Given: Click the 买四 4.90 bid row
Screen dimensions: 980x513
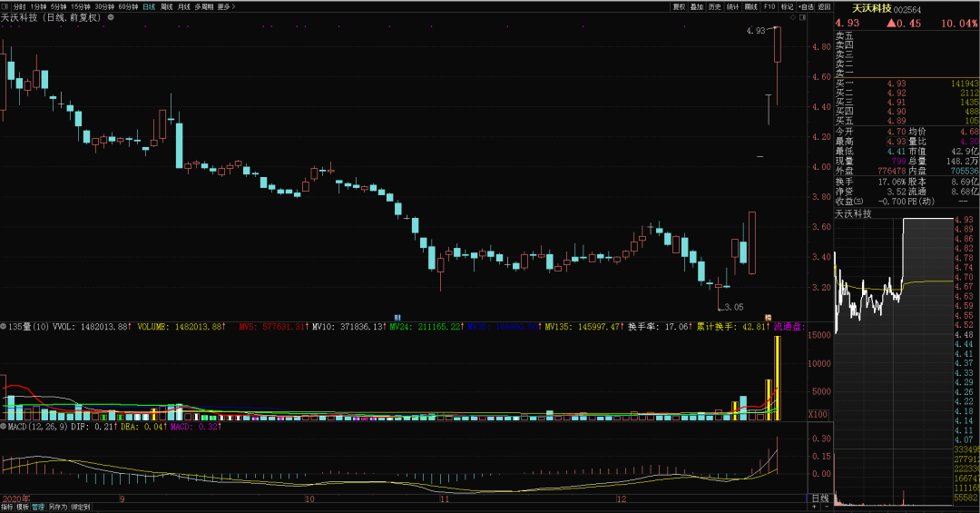Looking at the screenshot, I should pos(907,112).
